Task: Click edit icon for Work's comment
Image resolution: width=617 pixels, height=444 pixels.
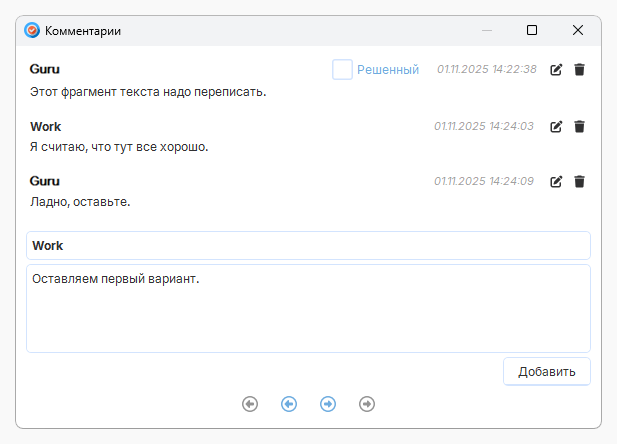Action: [557, 127]
